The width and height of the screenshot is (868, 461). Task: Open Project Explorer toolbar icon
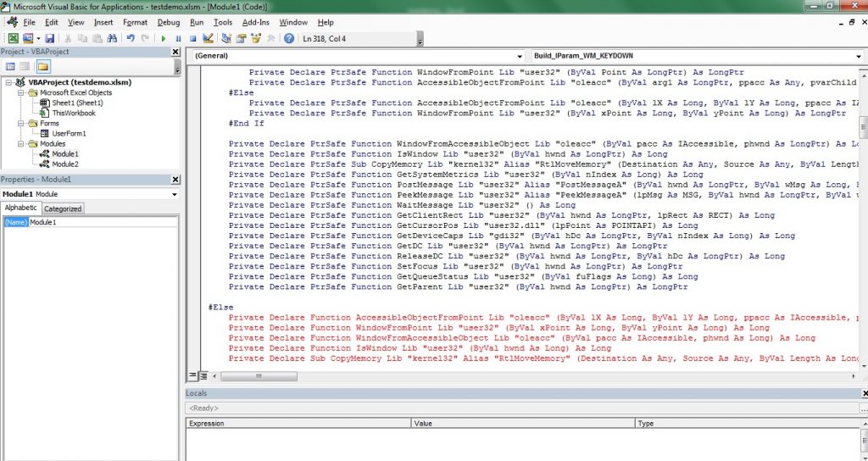point(226,39)
